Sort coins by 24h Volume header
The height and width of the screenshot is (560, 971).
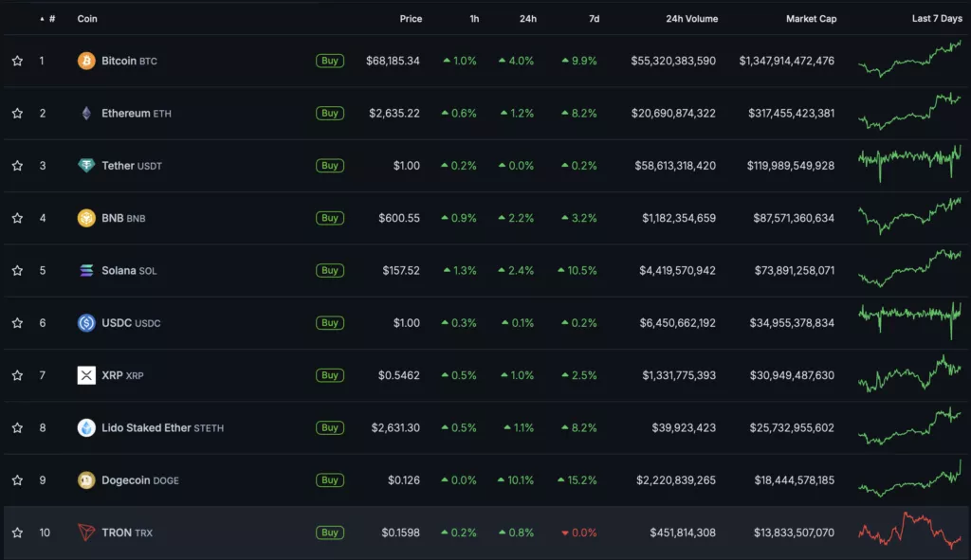(691, 19)
